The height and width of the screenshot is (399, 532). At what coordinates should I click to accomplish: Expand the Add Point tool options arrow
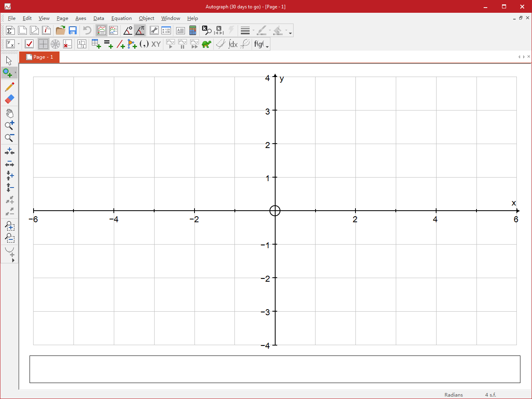coord(16,73)
